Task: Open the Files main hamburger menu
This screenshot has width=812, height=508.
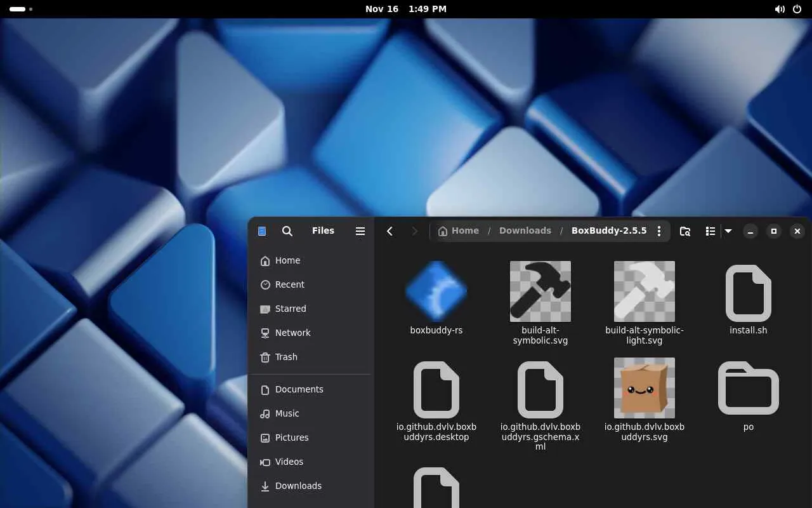Action: 360,231
